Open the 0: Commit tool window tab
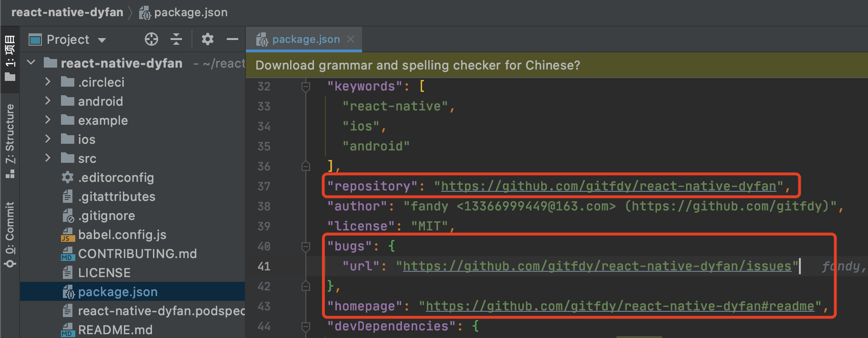This screenshot has width=868, height=338. (10, 234)
